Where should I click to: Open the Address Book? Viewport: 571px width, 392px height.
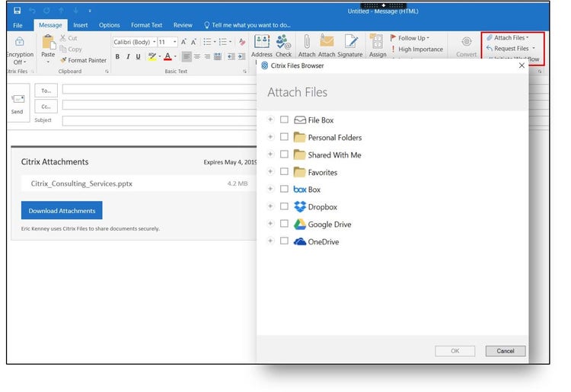[x=262, y=46]
